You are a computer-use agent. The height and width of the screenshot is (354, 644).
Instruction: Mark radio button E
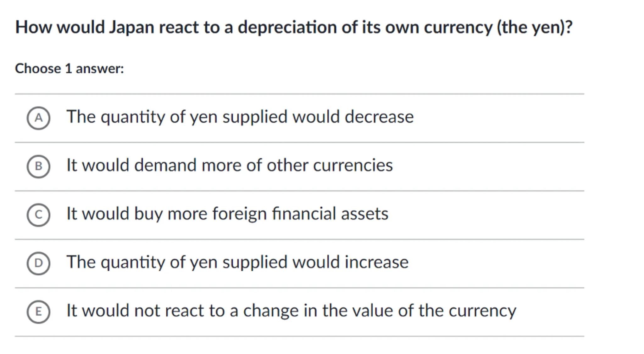[x=38, y=312]
